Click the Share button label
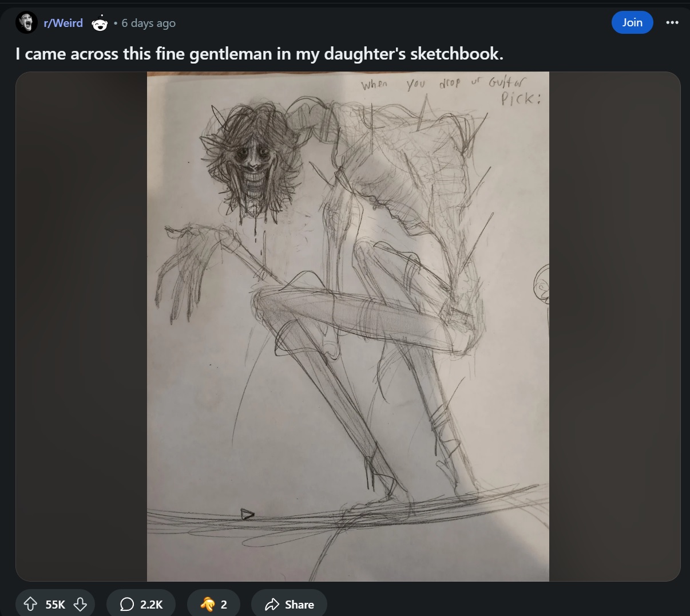The image size is (690, 616). click(x=299, y=605)
